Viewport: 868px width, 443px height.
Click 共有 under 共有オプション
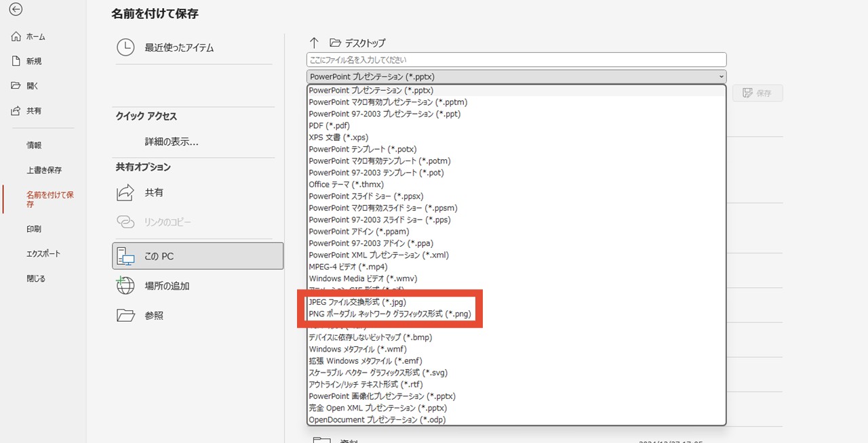154,192
